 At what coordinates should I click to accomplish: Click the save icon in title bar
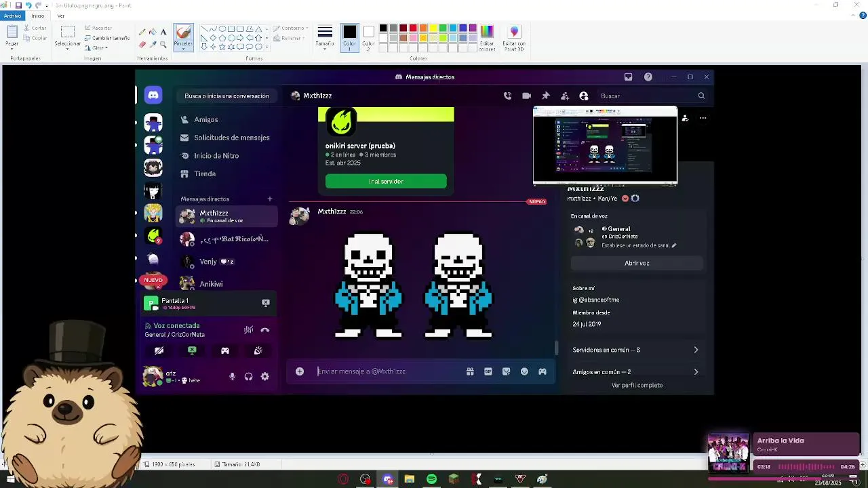coord(18,5)
